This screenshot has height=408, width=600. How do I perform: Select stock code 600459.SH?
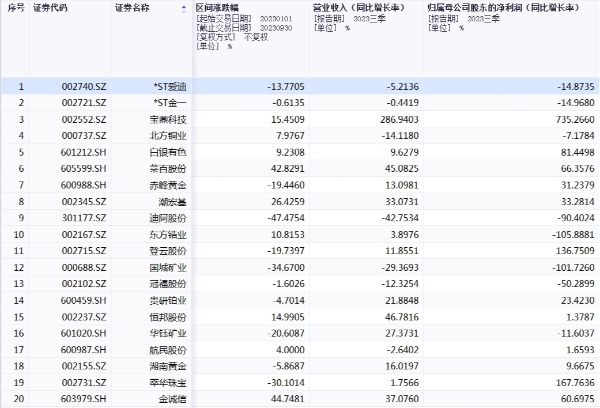coord(83,300)
